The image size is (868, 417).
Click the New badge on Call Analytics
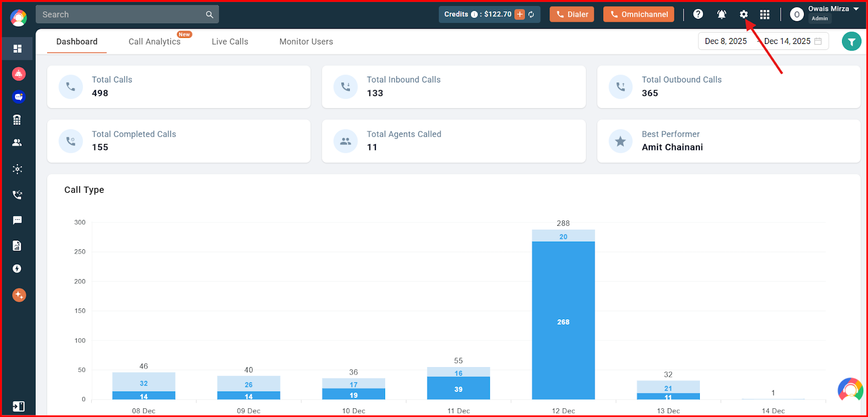pyautogui.click(x=184, y=34)
